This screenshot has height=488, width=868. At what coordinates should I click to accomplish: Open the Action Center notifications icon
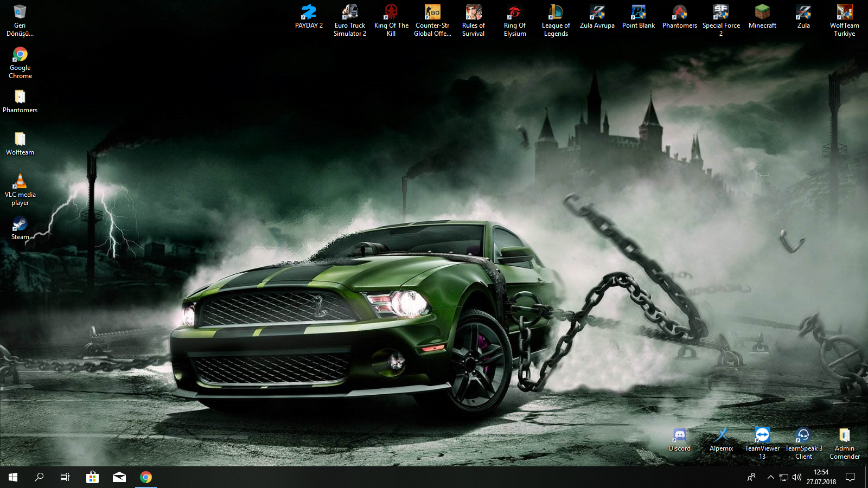click(850, 477)
